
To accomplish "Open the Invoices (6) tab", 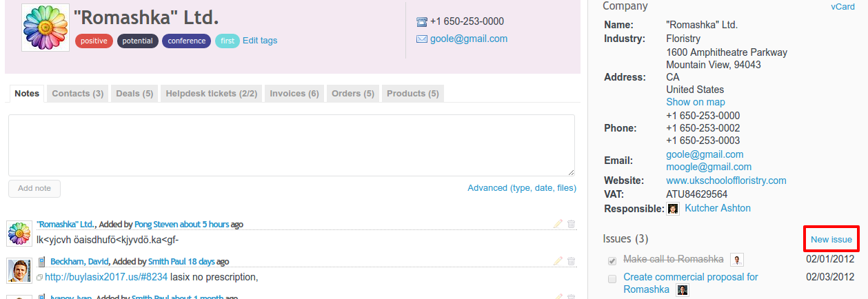I will coord(294,94).
